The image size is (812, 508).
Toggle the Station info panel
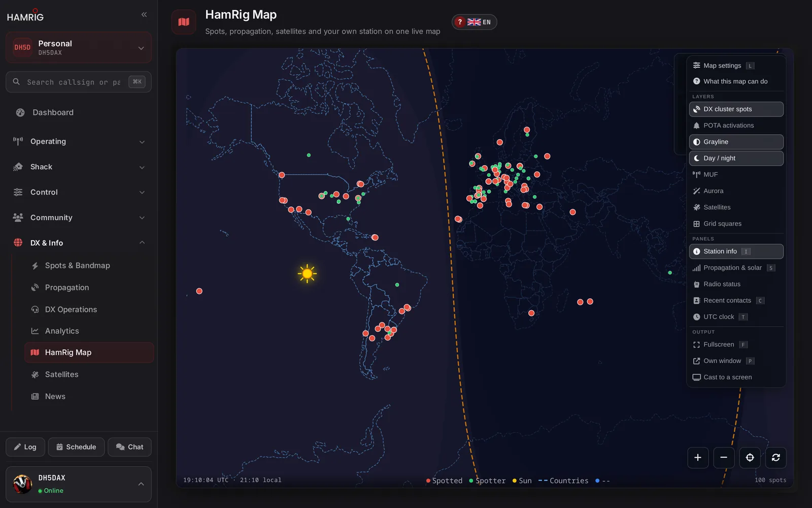click(x=736, y=251)
